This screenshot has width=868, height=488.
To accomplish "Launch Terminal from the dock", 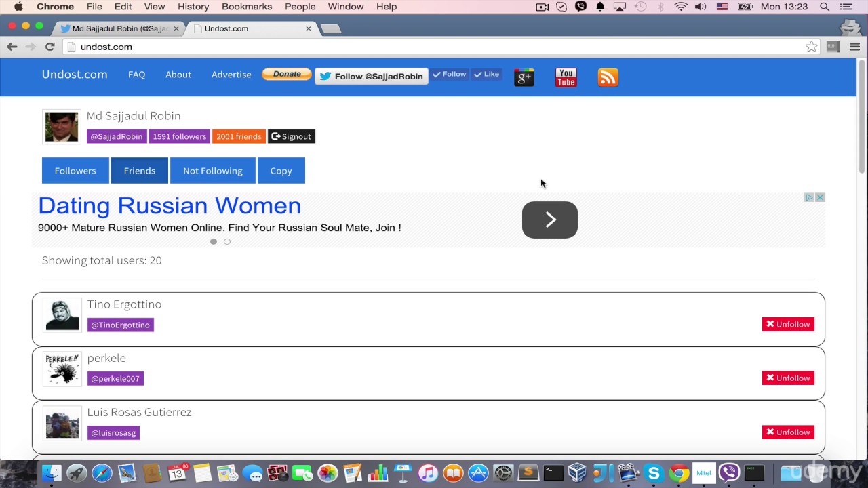I will 553,472.
